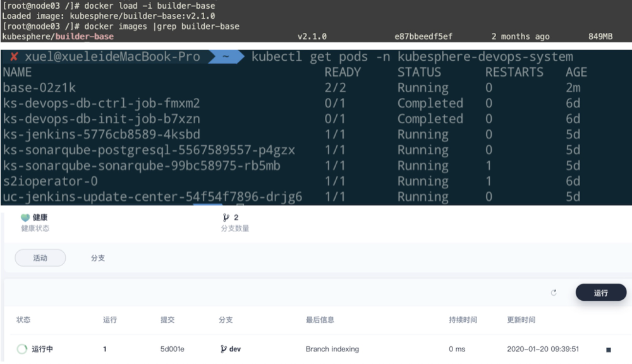
Task: Click the image size 849MB
Action: click(x=600, y=37)
